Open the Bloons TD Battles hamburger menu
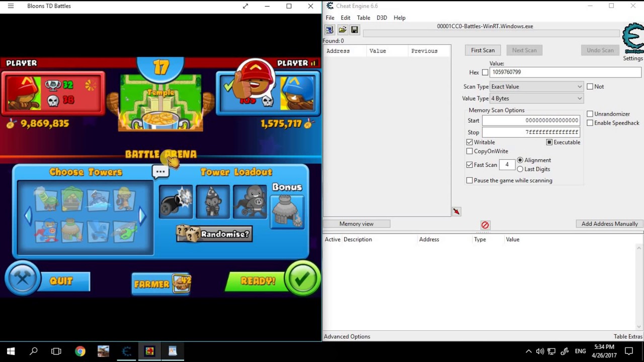The height and width of the screenshot is (362, 644). pos(11,6)
